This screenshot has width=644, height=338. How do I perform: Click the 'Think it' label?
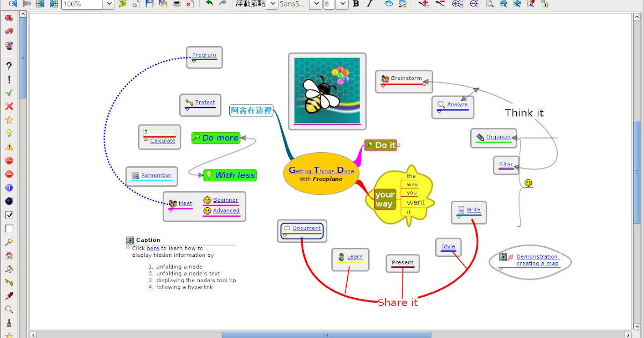pyautogui.click(x=524, y=113)
